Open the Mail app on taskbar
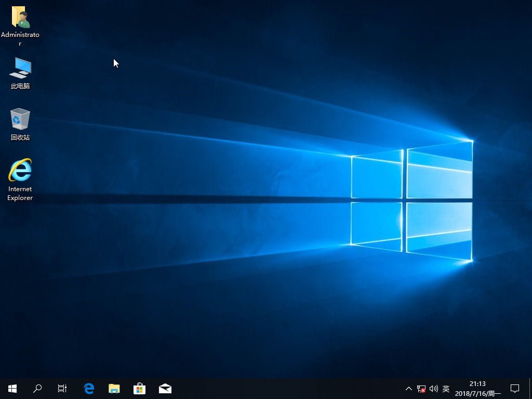Viewport: 532px width, 399px height. pos(165,389)
